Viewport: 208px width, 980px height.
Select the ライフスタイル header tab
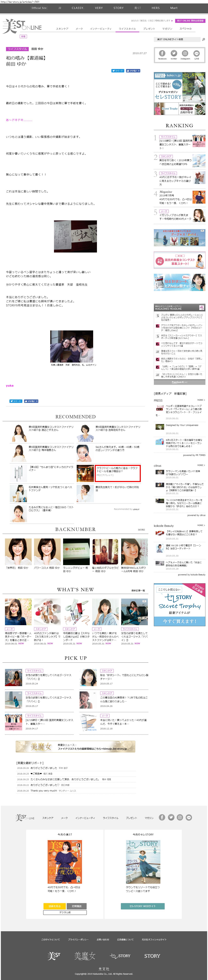point(127,29)
